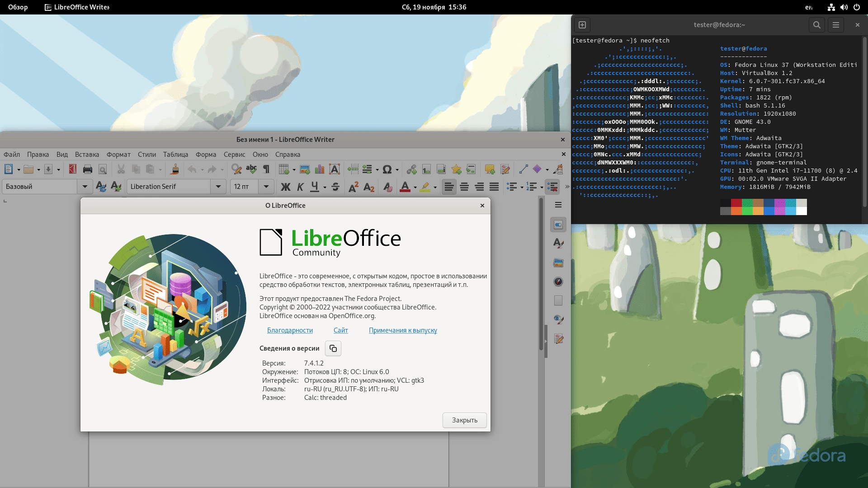Open the Примечания к выпуску link

[403, 330]
